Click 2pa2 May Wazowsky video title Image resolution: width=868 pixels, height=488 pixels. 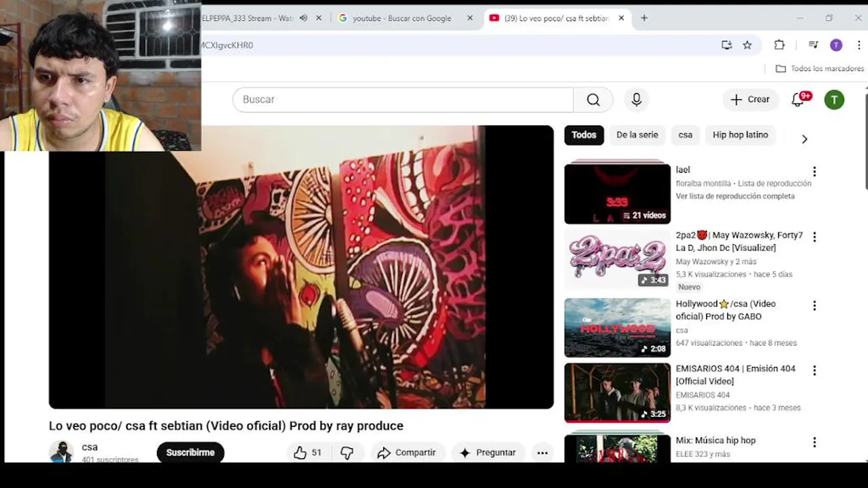(739, 242)
